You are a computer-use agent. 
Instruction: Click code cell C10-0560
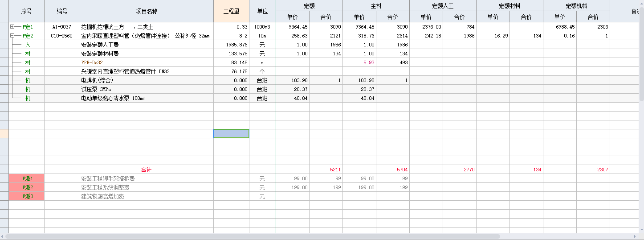[x=61, y=36]
